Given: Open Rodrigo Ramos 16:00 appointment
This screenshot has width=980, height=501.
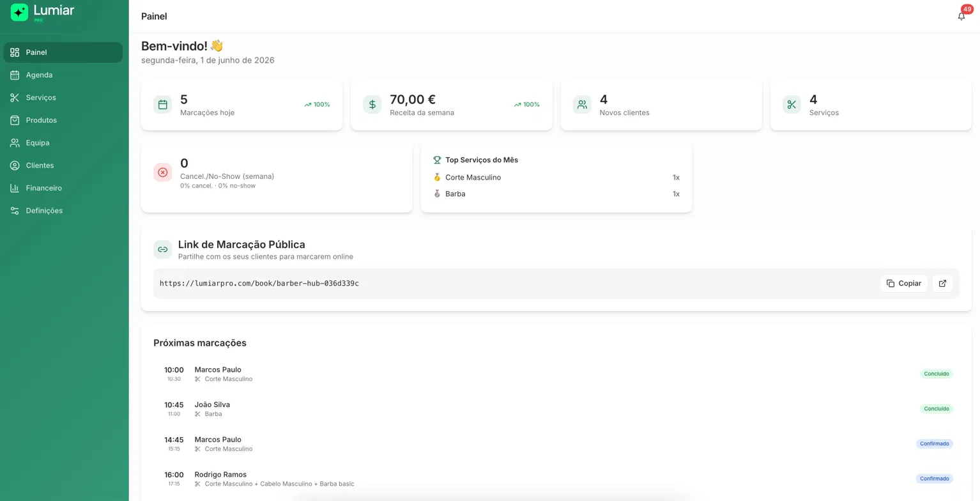Looking at the screenshot, I should [556, 479].
